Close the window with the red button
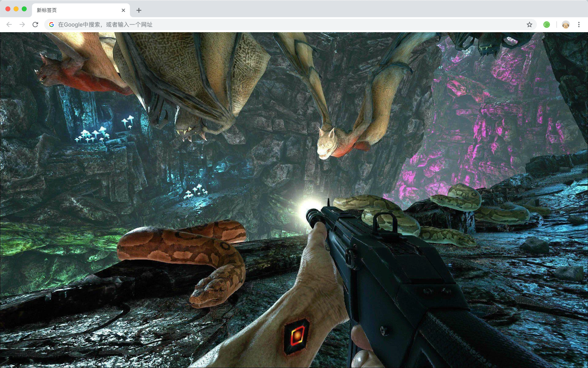The height and width of the screenshot is (368, 588). point(8,9)
